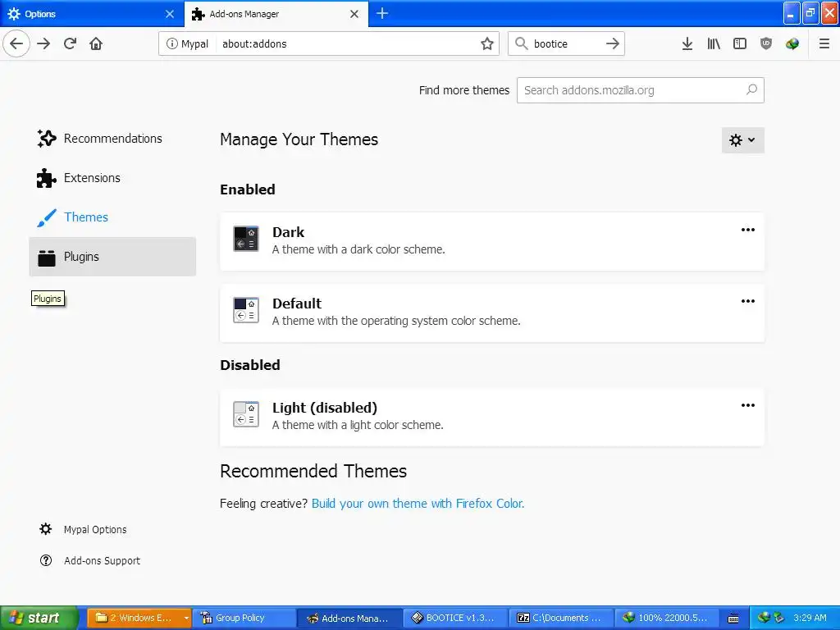Screen dimensions: 840x630
Task: Reload the current page
Action: [70, 43]
